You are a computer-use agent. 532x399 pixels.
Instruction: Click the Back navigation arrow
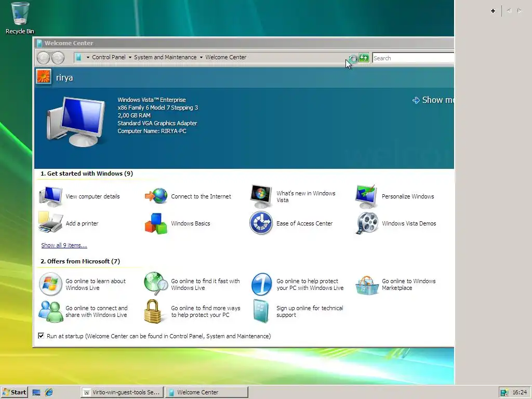pos(44,58)
